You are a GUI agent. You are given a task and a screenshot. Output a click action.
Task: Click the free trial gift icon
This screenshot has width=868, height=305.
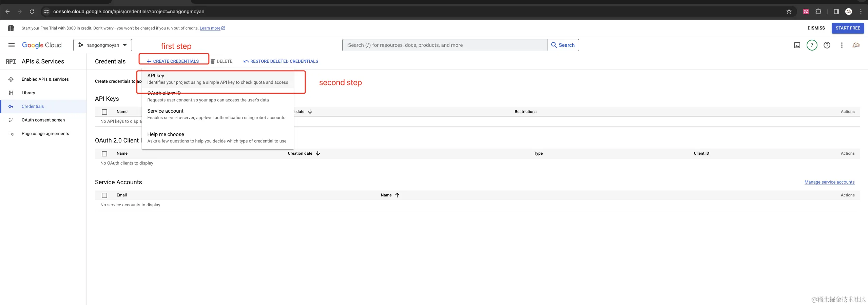tap(11, 28)
